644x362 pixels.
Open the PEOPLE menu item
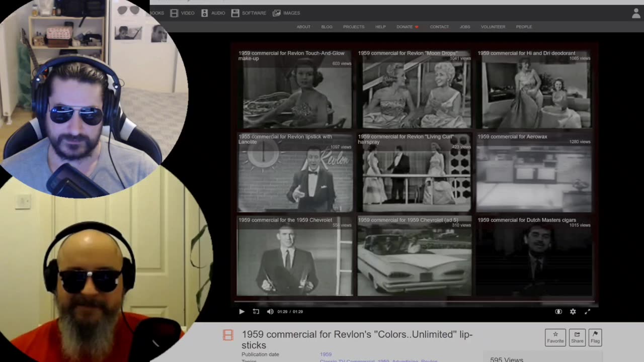tap(524, 27)
